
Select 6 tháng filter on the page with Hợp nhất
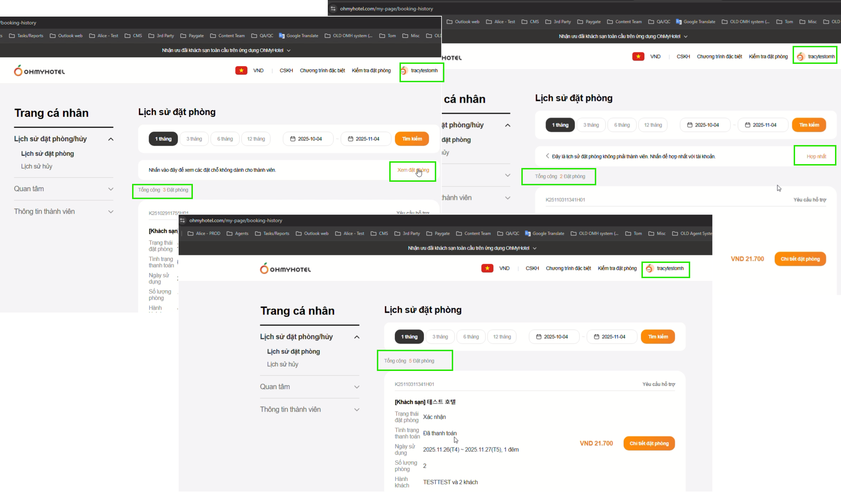click(622, 125)
